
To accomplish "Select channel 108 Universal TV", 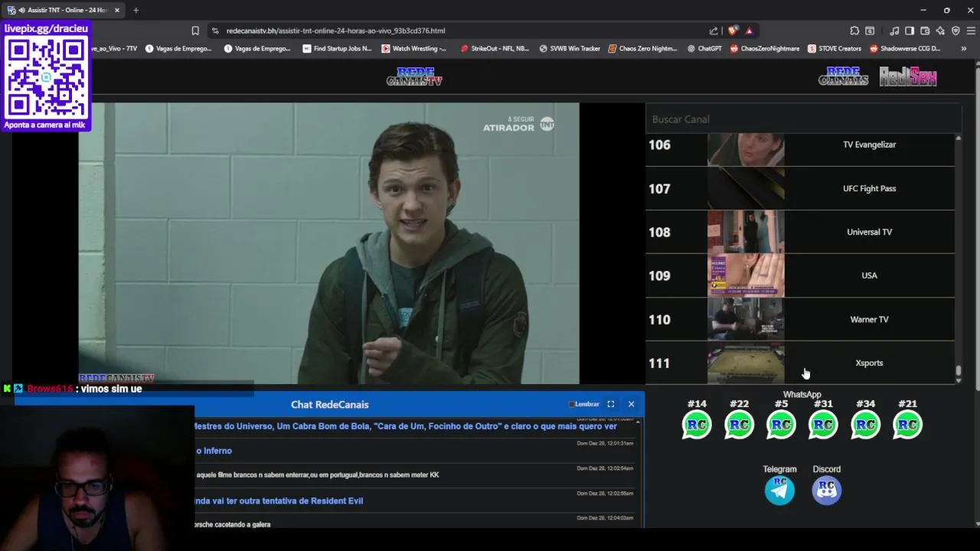I will (x=800, y=232).
